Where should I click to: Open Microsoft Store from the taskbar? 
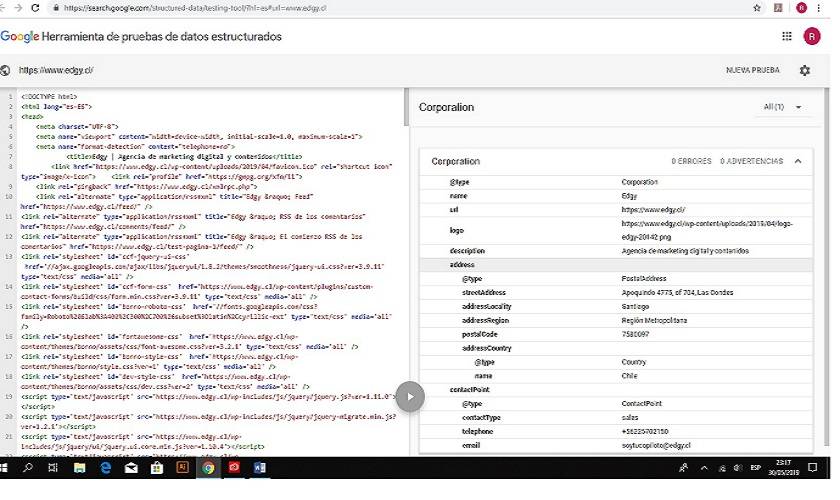(156, 468)
